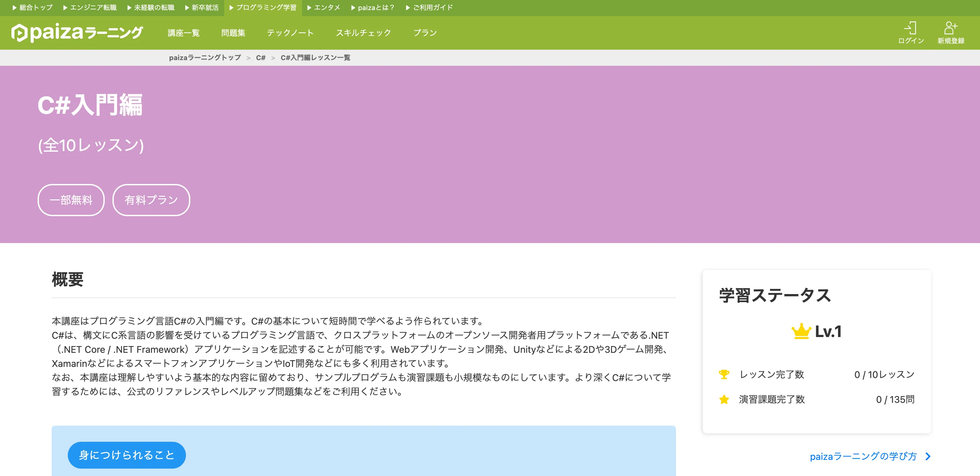
Task: Click the paizaラーニング wordmark text
Action: click(x=87, y=33)
